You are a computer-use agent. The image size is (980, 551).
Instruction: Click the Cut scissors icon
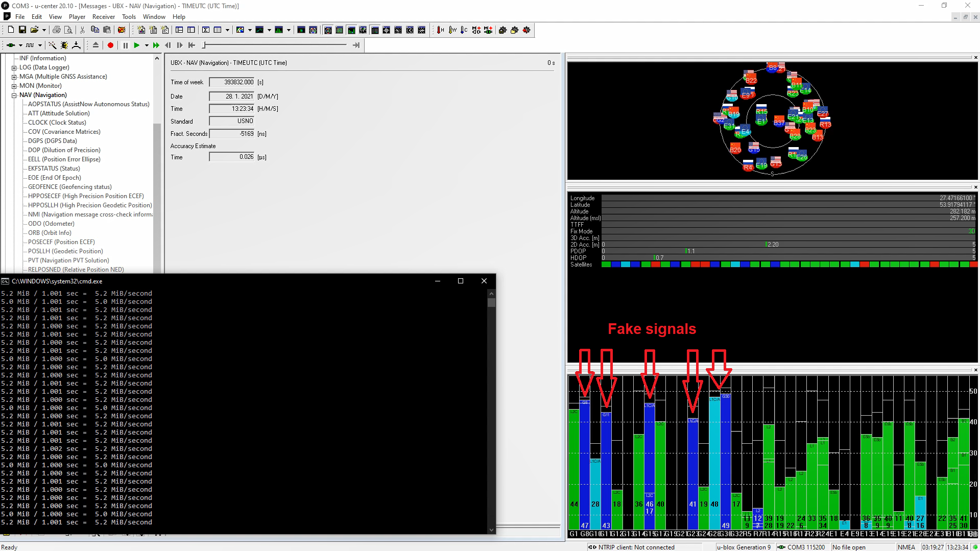pyautogui.click(x=82, y=30)
